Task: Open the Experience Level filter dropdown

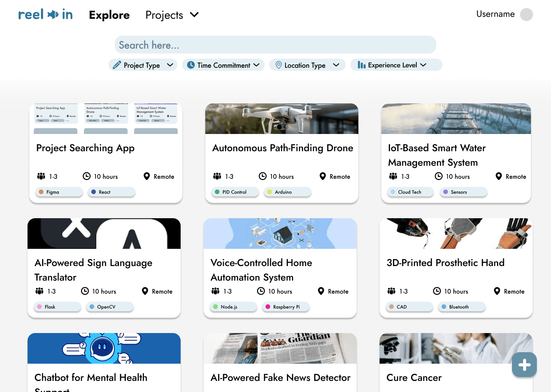Action: tap(396, 65)
